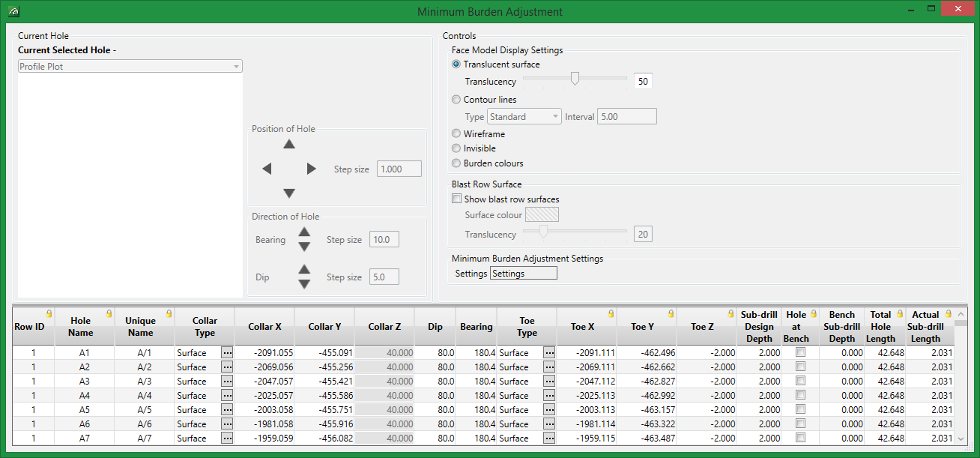This screenshot has width=980, height=458.
Task: Enable Show blast row surfaces checkbox
Action: tap(457, 199)
